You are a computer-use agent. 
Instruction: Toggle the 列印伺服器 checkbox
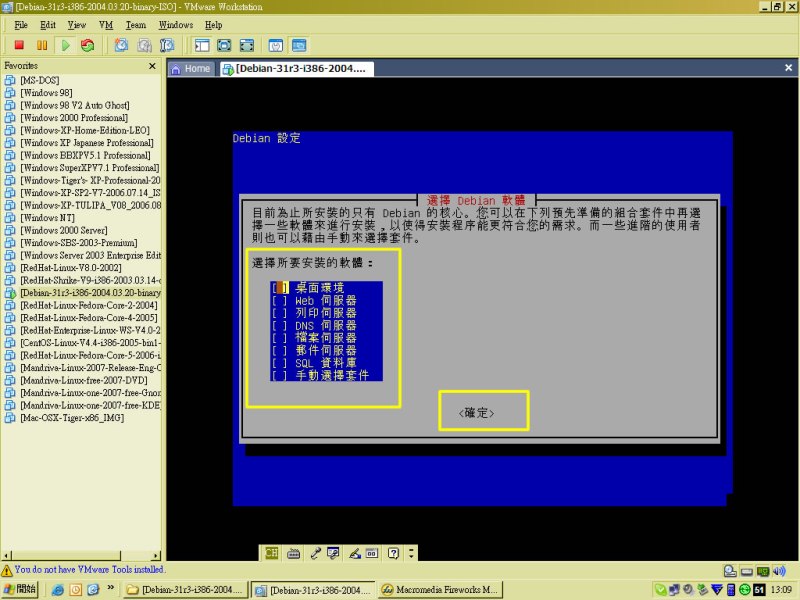[x=280, y=313]
